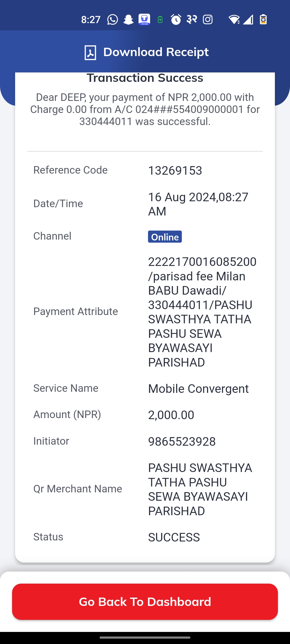This screenshot has height=644, width=290.
Task: Go Back To Dashboard
Action: 145,602
